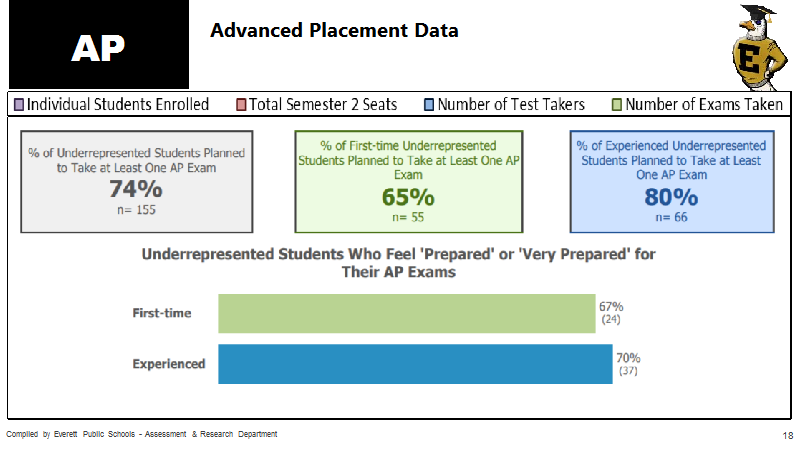This screenshot has height=450, width=800.
Task: Click the green First-time bar in chart
Action: click(x=407, y=313)
